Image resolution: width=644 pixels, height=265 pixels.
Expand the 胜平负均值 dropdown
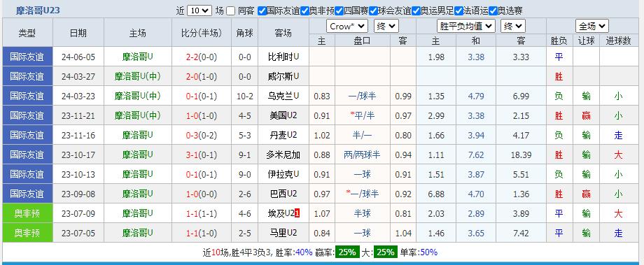click(x=465, y=27)
